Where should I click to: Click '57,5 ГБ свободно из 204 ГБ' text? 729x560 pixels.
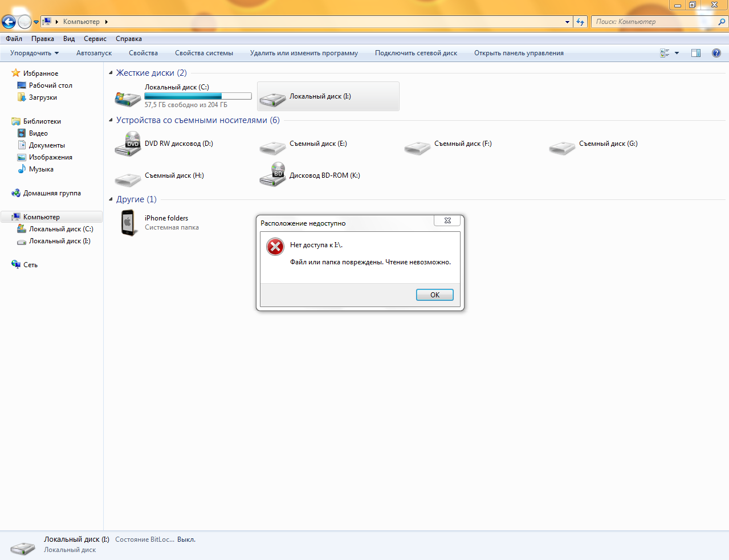tap(186, 105)
